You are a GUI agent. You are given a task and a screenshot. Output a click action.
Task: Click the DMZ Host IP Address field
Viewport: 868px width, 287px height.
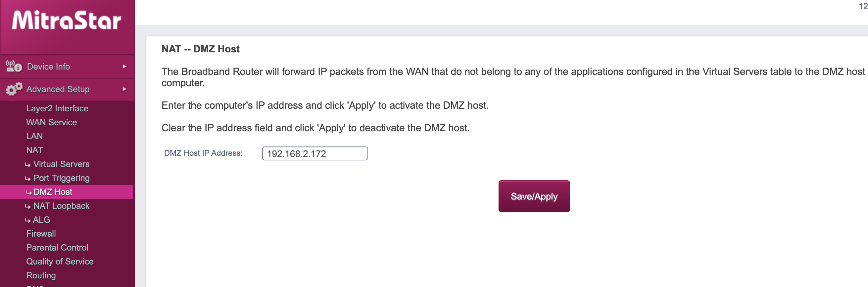[x=315, y=153]
